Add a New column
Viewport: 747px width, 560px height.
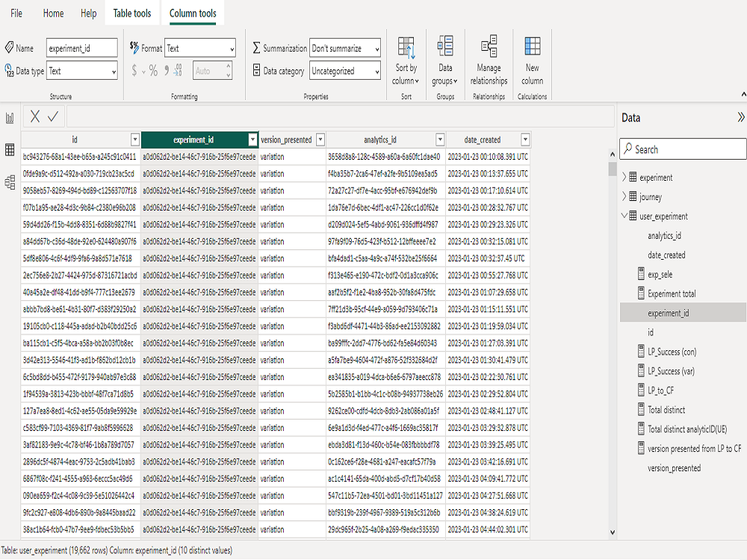click(x=532, y=61)
